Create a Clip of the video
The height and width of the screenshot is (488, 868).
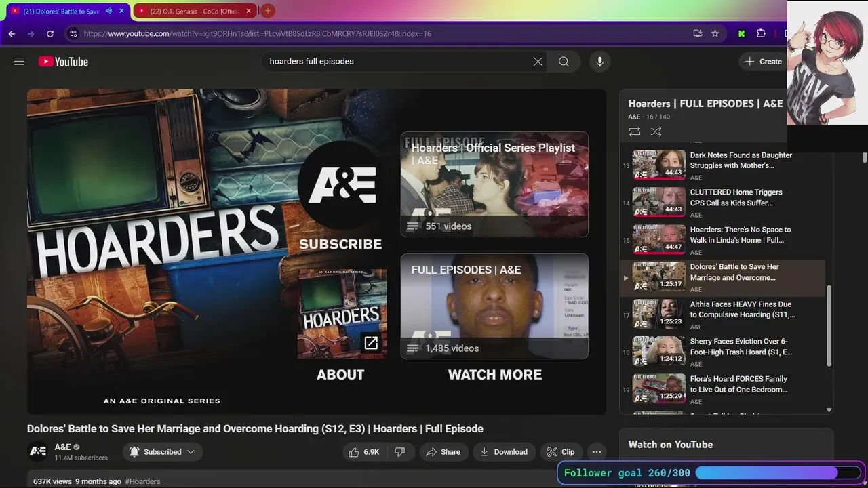561,452
